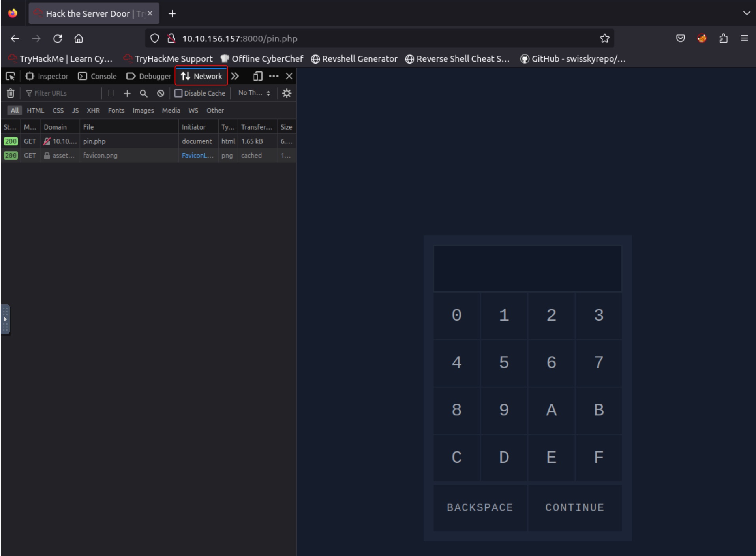This screenshot has height=556, width=756.
Task: Tap keypad digit 0
Action: (457, 315)
